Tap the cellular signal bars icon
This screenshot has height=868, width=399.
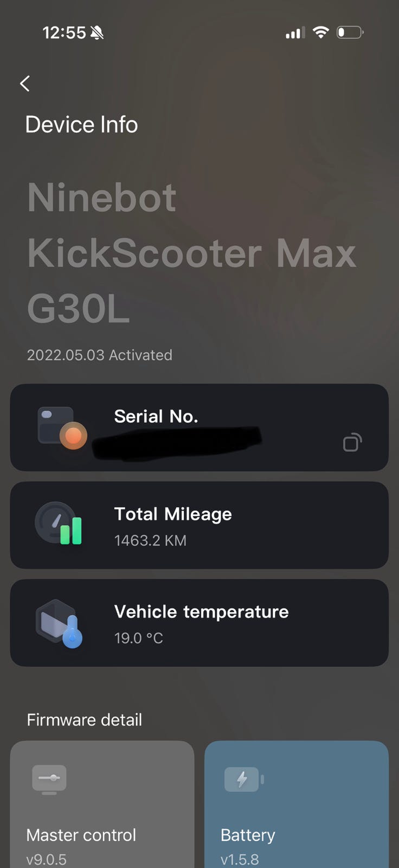(295, 33)
